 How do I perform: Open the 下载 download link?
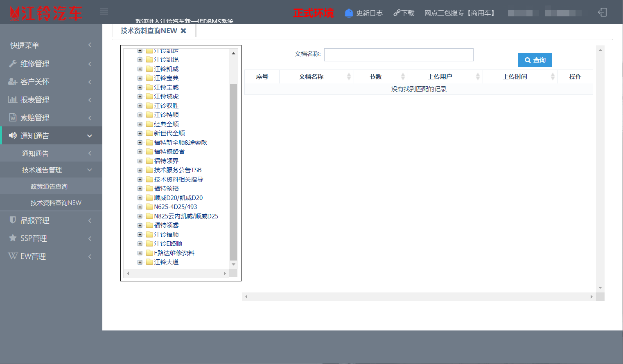[404, 13]
